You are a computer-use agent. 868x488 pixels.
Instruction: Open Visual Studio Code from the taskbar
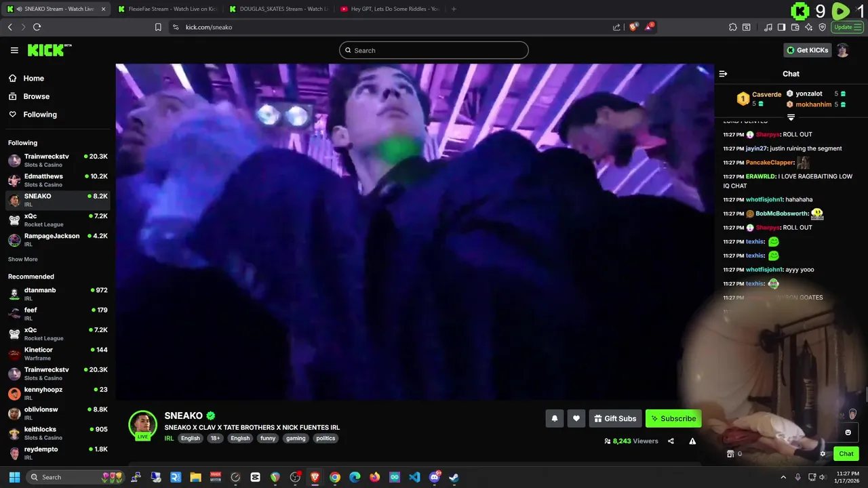(414, 477)
